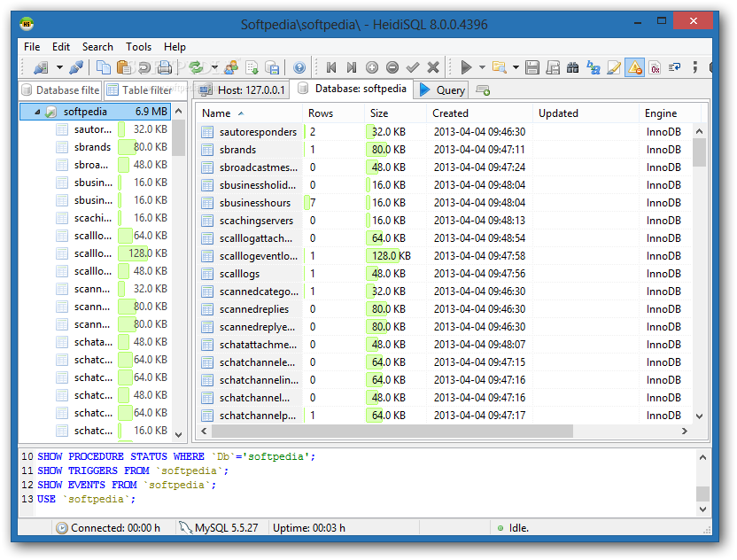Toggle the stop on errors warning icon
737x560 pixels.
[x=634, y=67]
